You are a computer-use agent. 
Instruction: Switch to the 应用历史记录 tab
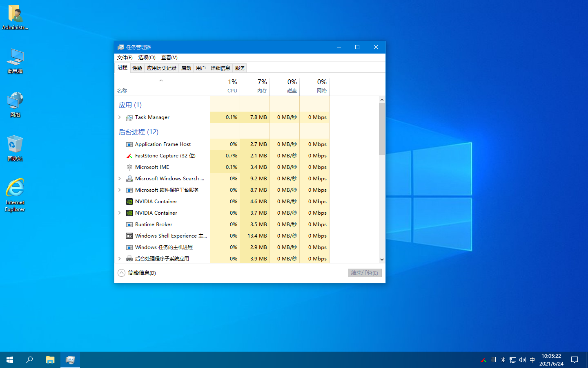tap(162, 68)
